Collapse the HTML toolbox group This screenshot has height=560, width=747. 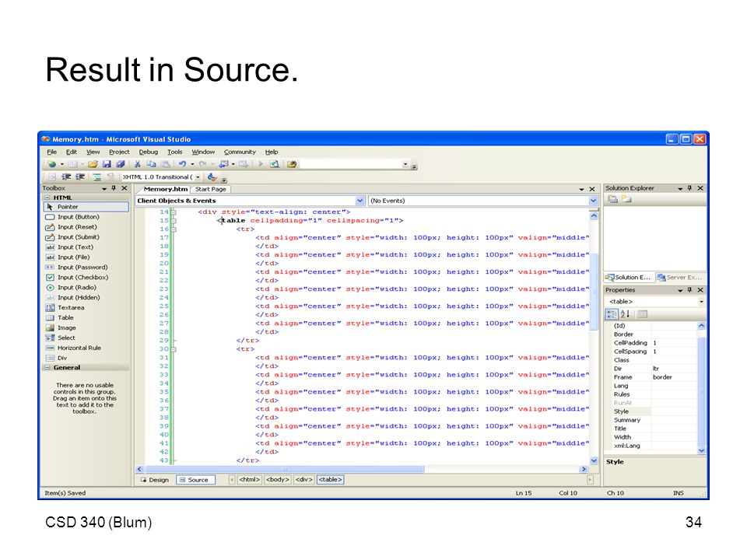[x=47, y=198]
